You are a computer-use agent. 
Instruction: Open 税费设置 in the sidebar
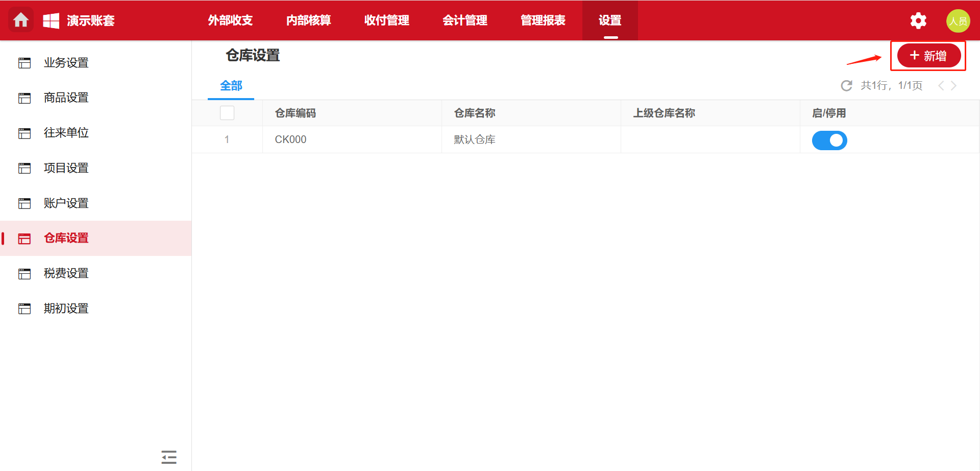click(65, 273)
